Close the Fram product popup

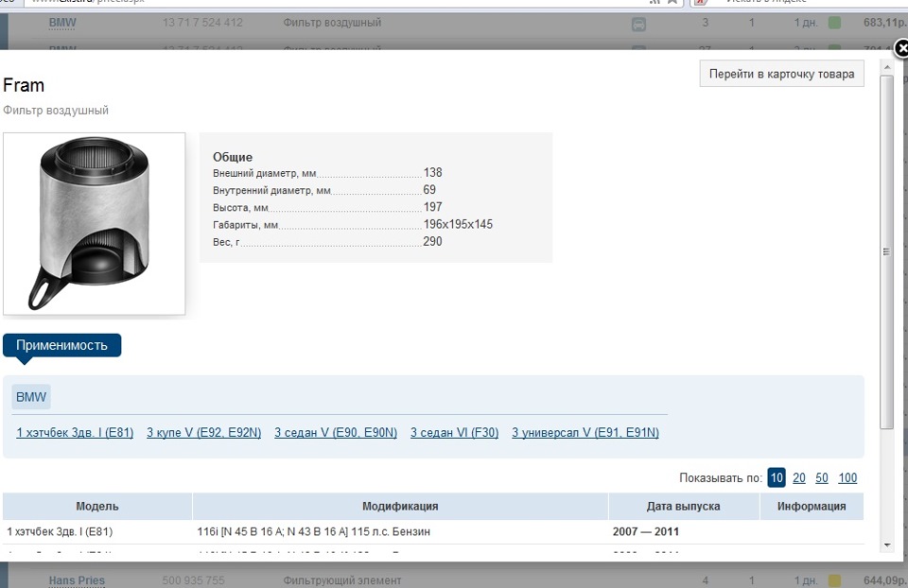[901, 48]
